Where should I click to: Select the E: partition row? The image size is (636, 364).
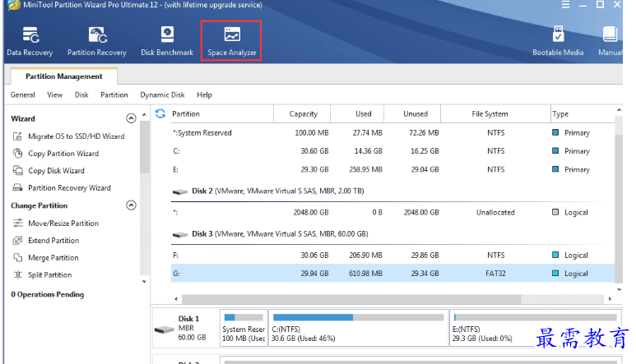tap(392, 169)
